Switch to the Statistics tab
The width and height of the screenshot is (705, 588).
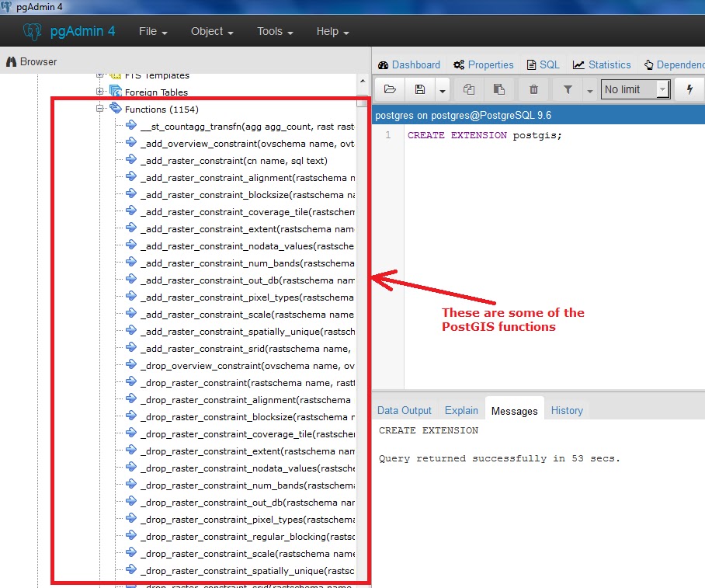click(x=602, y=64)
